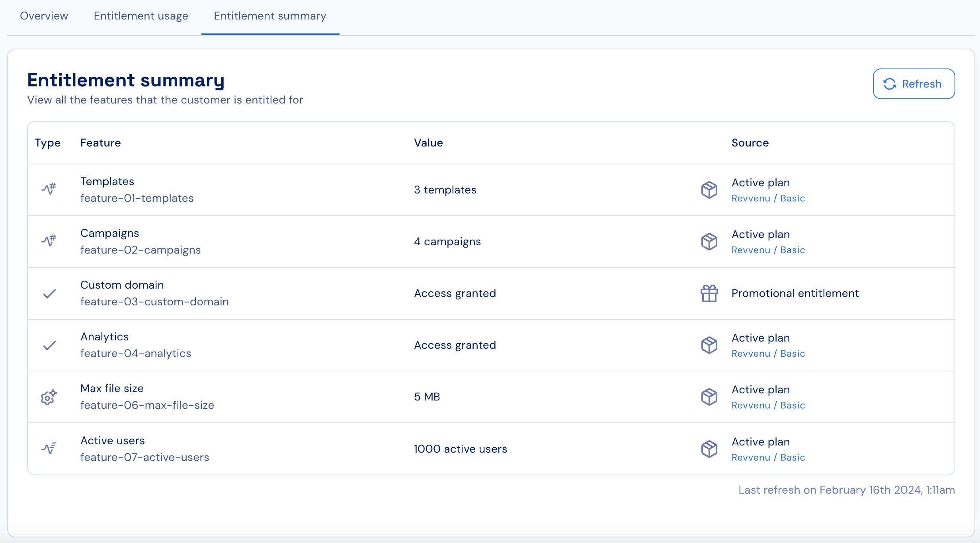Open Revvenu / Basic link for Templates

[x=768, y=198]
